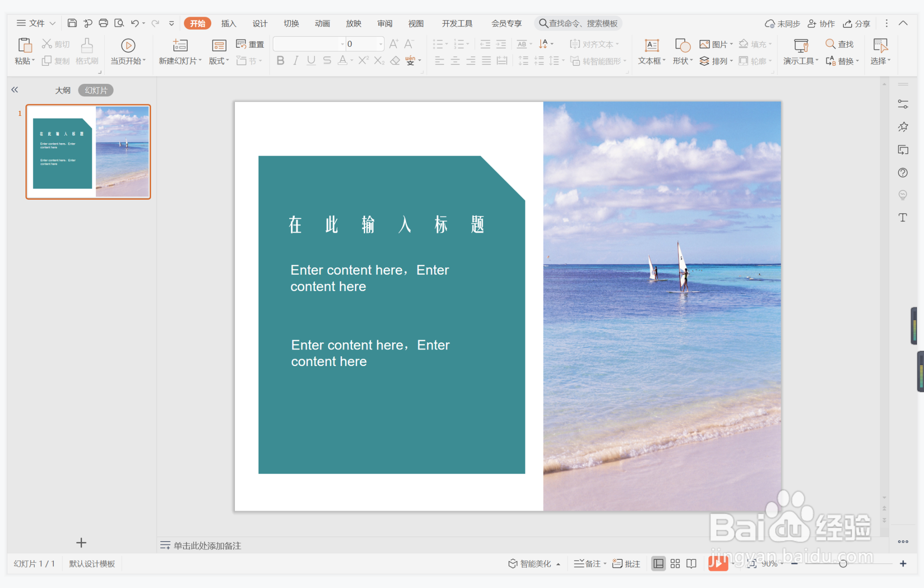Open the 审阅 review tab
Viewport: 924px width, 588px height.
coord(385,24)
